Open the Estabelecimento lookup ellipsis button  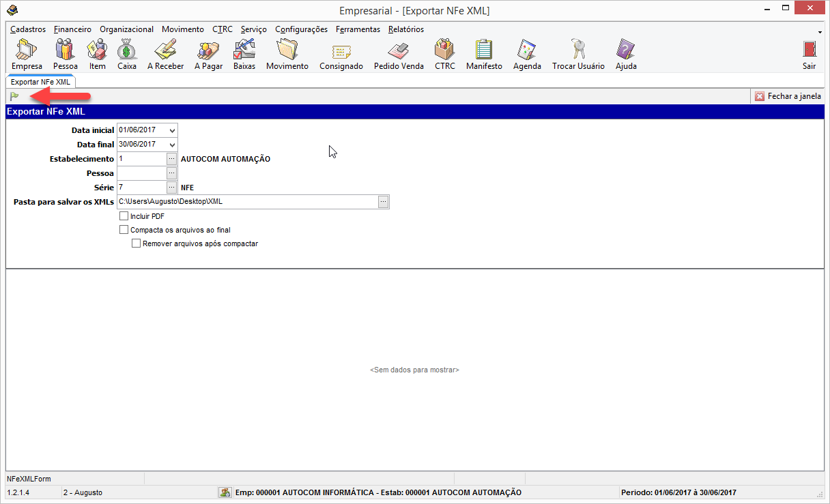[x=172, y=159]
